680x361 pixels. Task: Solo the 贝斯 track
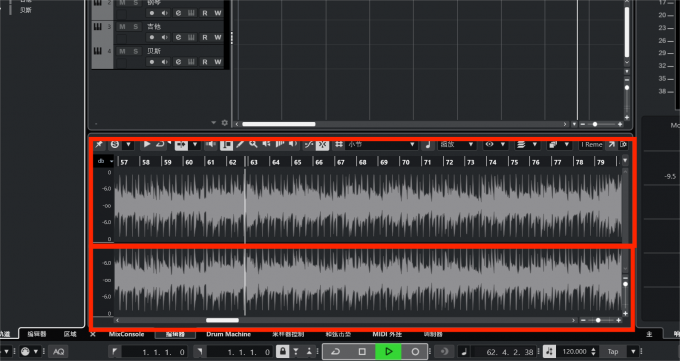(x=136, y=51)
